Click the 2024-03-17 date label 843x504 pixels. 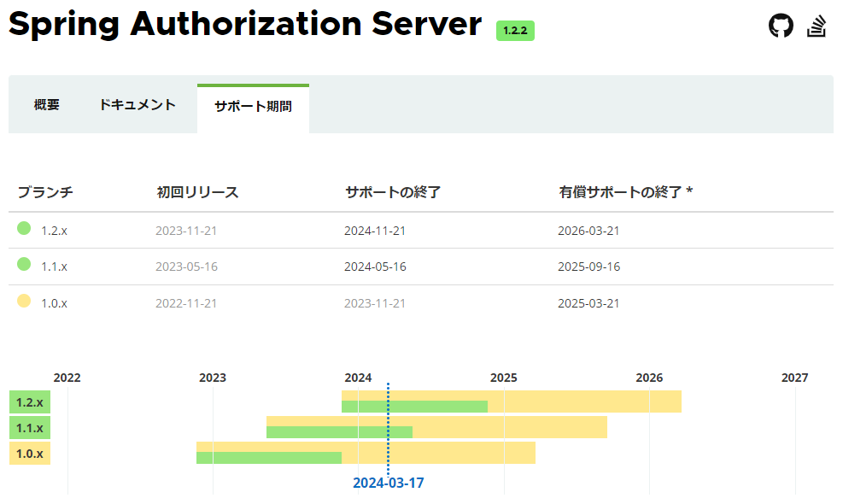point(389,482)
